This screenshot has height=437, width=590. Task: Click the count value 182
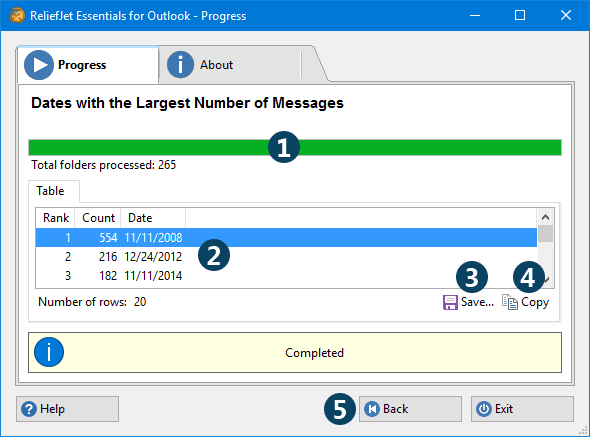[x=108, y=276]
